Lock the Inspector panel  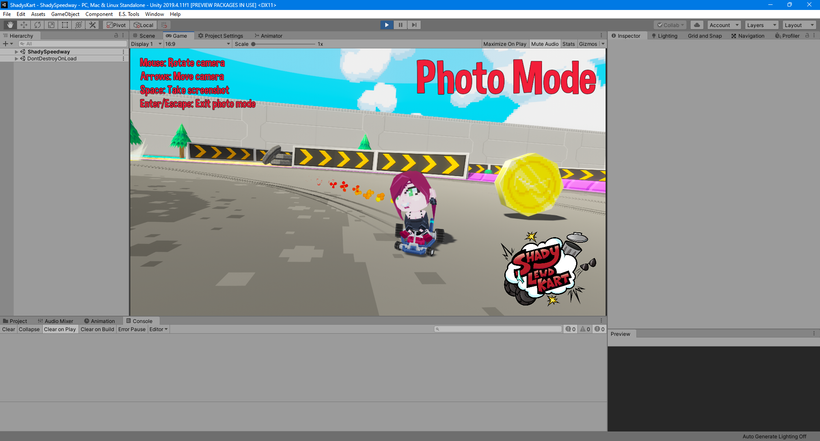(x=807, y=36)
